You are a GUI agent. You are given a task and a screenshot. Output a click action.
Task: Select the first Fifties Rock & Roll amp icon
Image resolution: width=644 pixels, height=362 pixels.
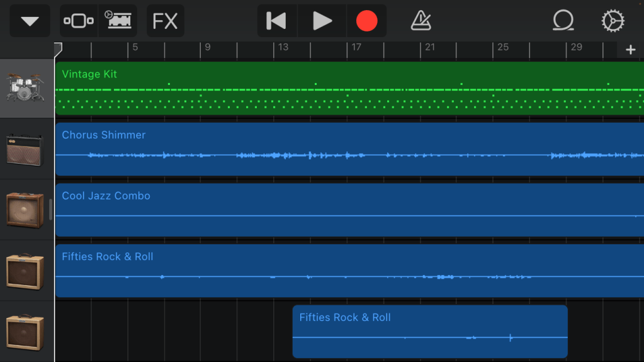click(25, 271)
